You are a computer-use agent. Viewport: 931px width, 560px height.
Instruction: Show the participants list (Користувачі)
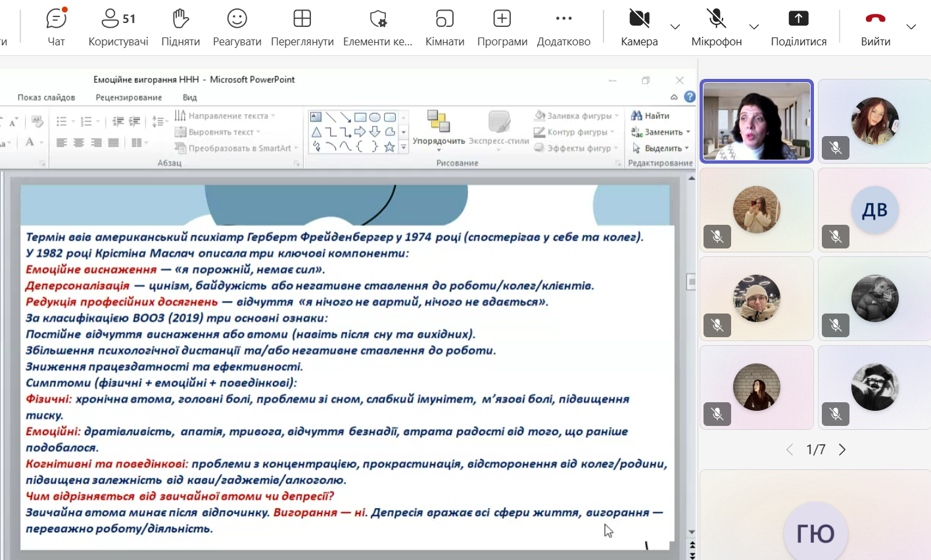pos(118,27)
